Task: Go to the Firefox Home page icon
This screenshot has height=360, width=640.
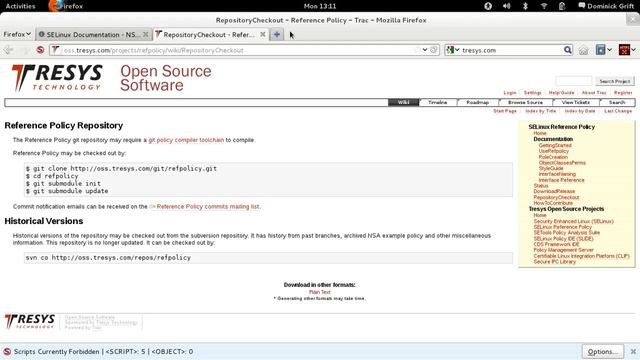Action: point(584,50)
